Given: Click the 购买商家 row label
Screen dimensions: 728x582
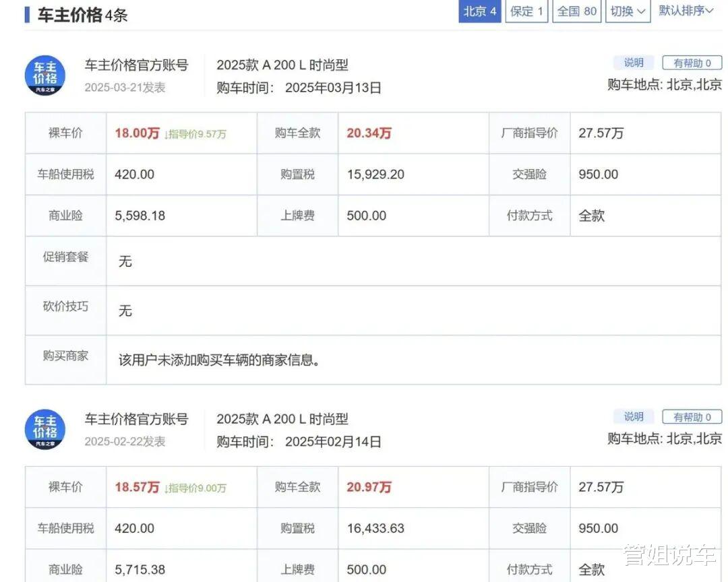Looking at the screenshot, I should click(x=65, y=356).
